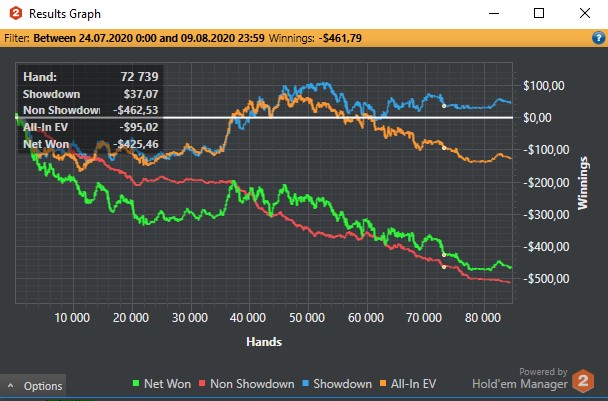The height and width of the screenshot is (401, 608).
Task: Click the 50 000 hands axis label
Action: [307, 318]
